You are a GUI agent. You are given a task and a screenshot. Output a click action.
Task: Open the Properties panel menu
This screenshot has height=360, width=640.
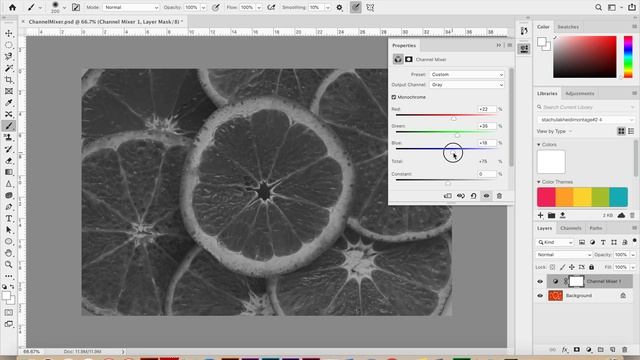click(x=509, y=45)
